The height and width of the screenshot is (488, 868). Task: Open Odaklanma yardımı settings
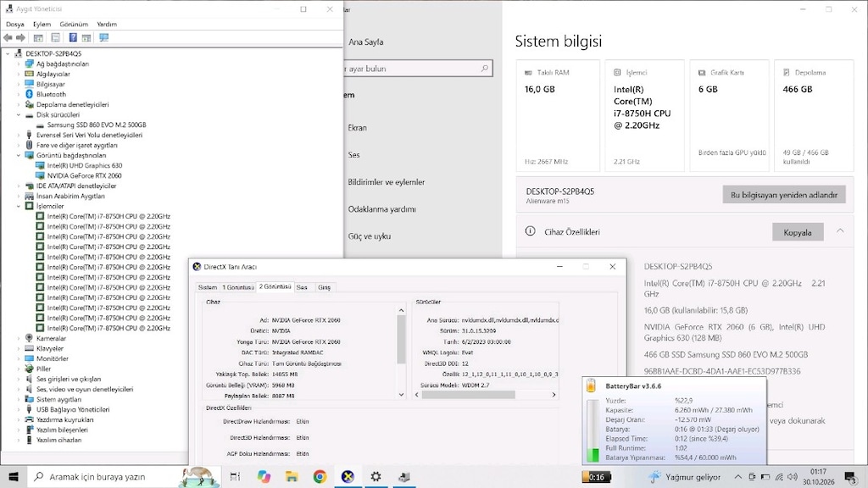[x=381, y=209]
